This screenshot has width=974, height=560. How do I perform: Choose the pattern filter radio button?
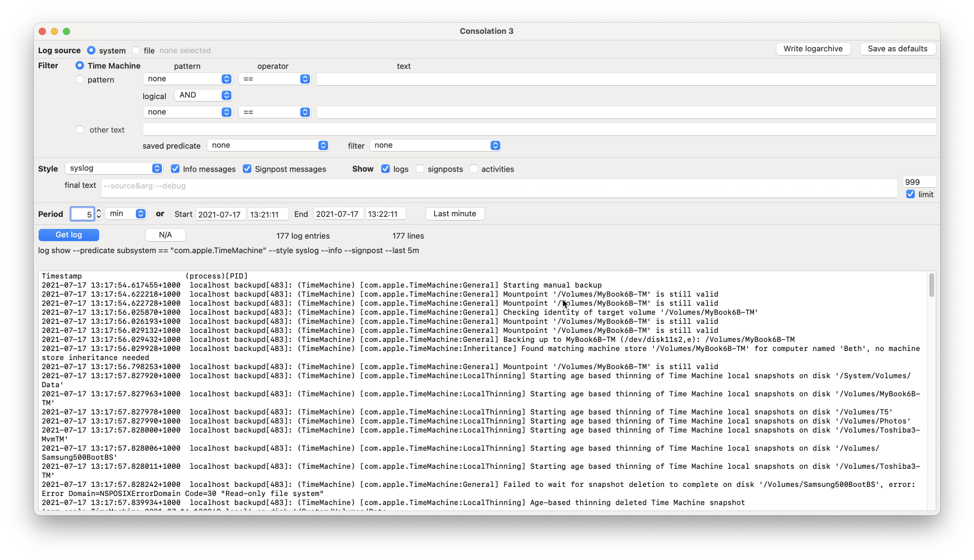click(80, 79)
